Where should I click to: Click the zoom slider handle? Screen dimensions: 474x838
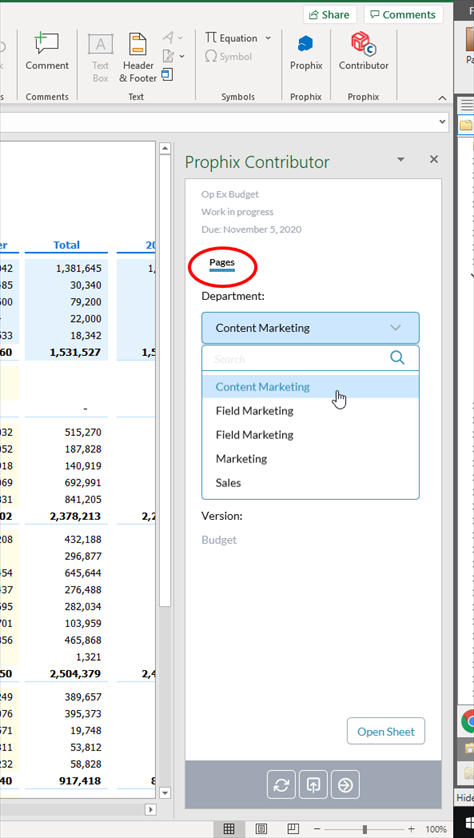[364, 829]
